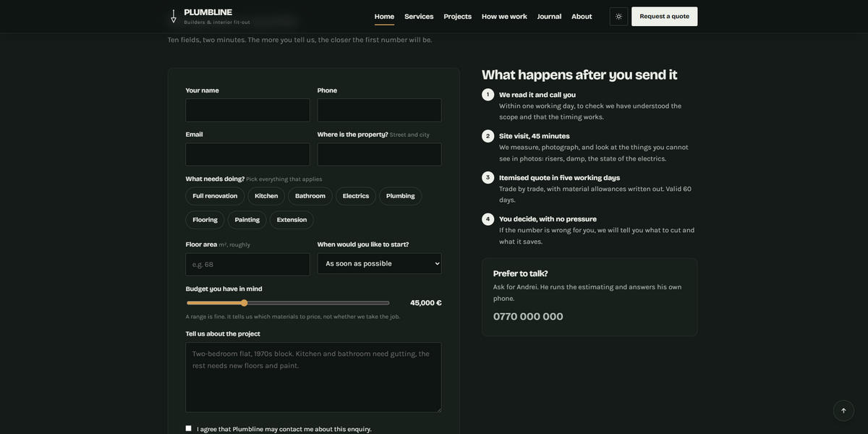
Task: Click 'You decide, with no pressure' title
Action: point(548,218)
